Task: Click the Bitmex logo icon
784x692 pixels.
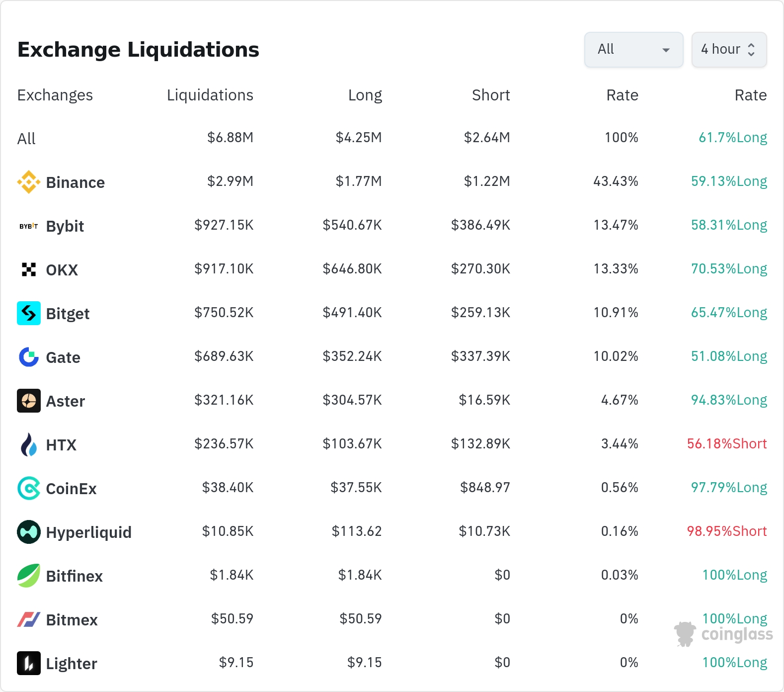Action: pyautogui.click(x=29, y=619)
